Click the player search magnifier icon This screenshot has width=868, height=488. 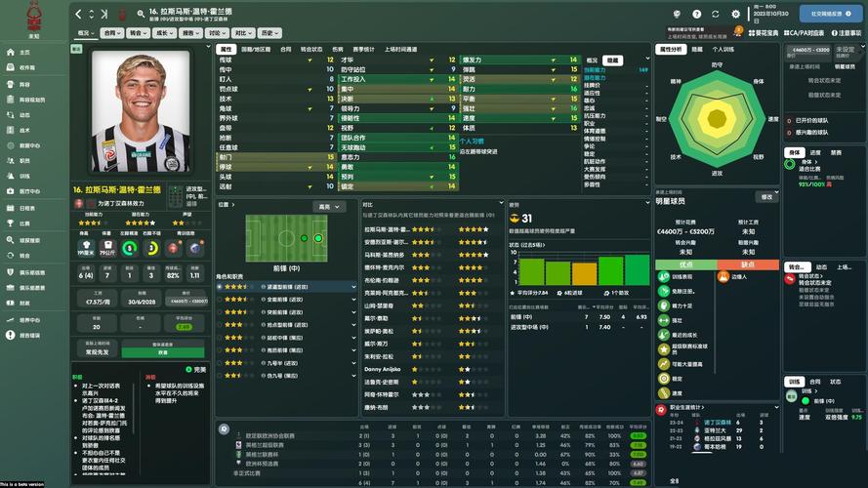click(x=141, y=14)
